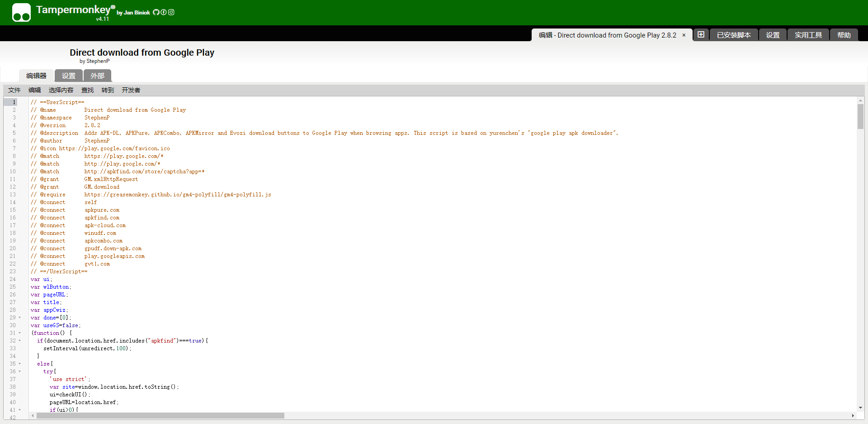Image resolution: width=868 pixels, height=424 pixels.
Task: Click the apkfind captcha match URL line
Action: pos(144,172)
